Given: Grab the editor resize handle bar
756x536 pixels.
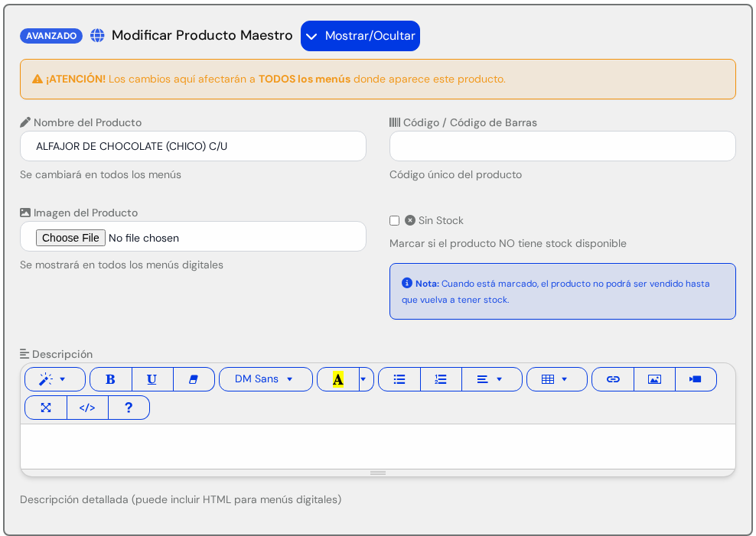Looking at the screenshot, I should [378, 473].
